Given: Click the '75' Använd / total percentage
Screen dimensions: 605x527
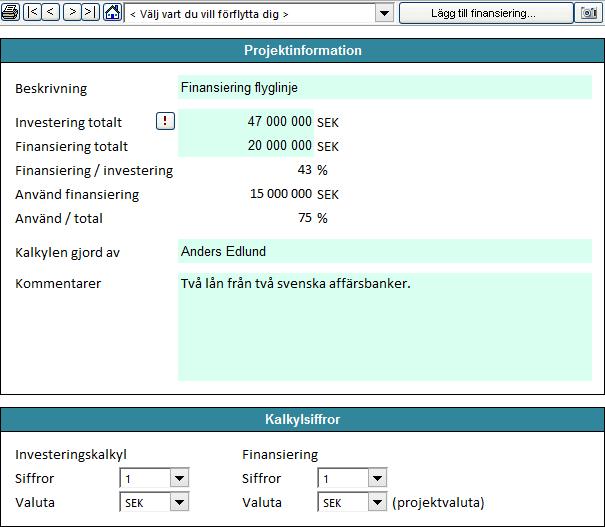Looking at the screenshot, I should (x=305, y=218).
